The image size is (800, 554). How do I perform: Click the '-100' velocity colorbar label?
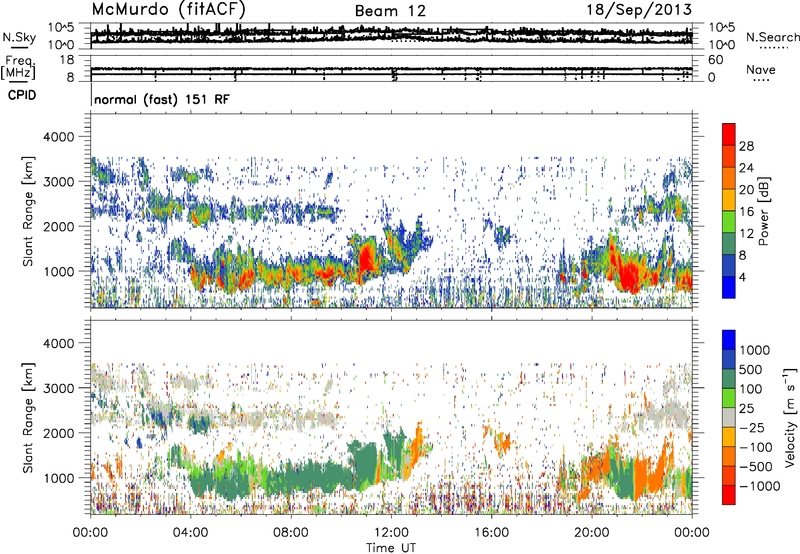click(x=755, y=447)
